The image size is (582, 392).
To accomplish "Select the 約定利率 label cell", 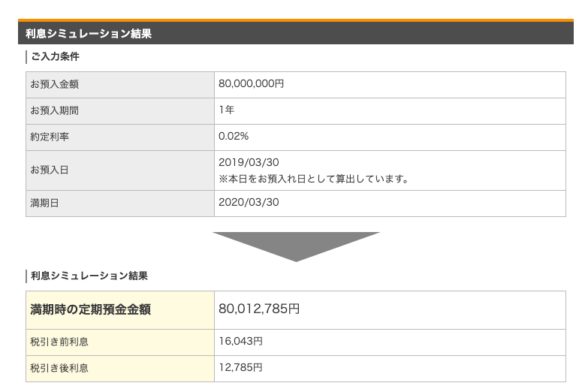I will 120,137.
